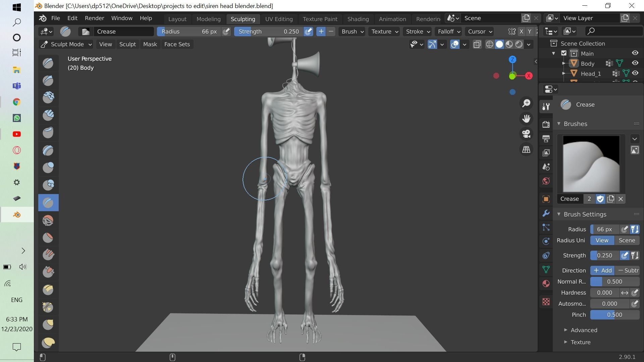Open Active Tool properties tab

tap(546, 107)
